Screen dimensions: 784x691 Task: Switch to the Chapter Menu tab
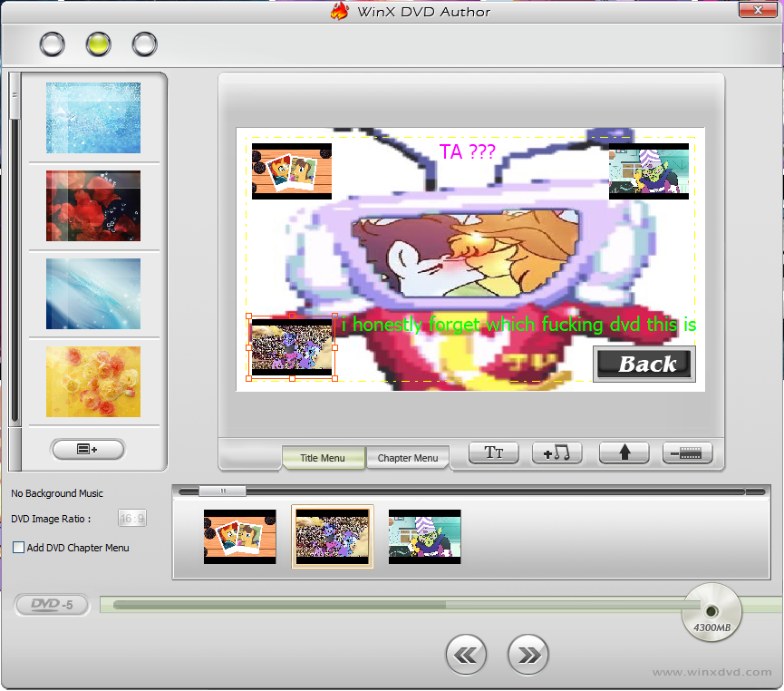408,458
